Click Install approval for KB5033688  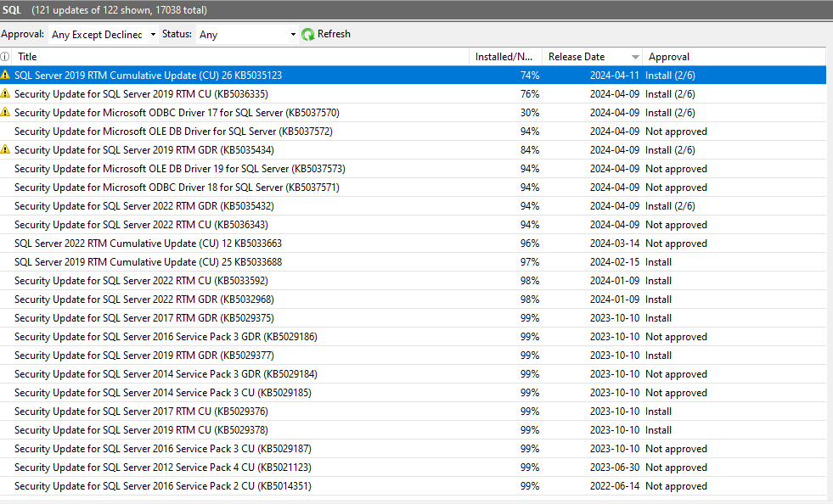click(658, 262)
